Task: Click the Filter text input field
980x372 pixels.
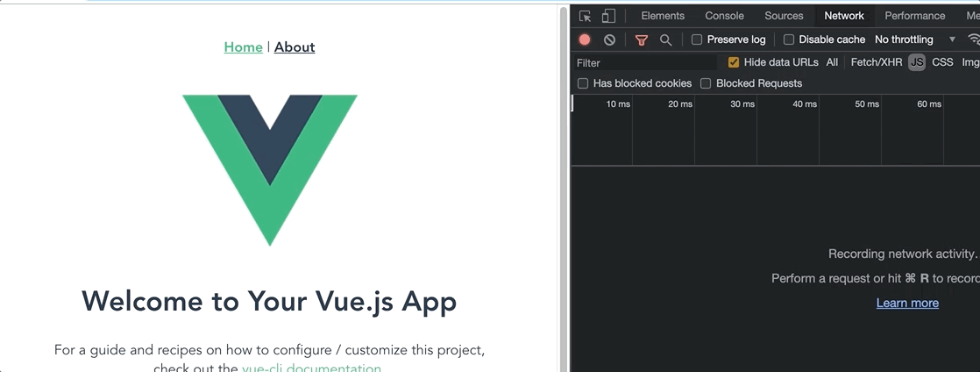Action: (645, 62)
